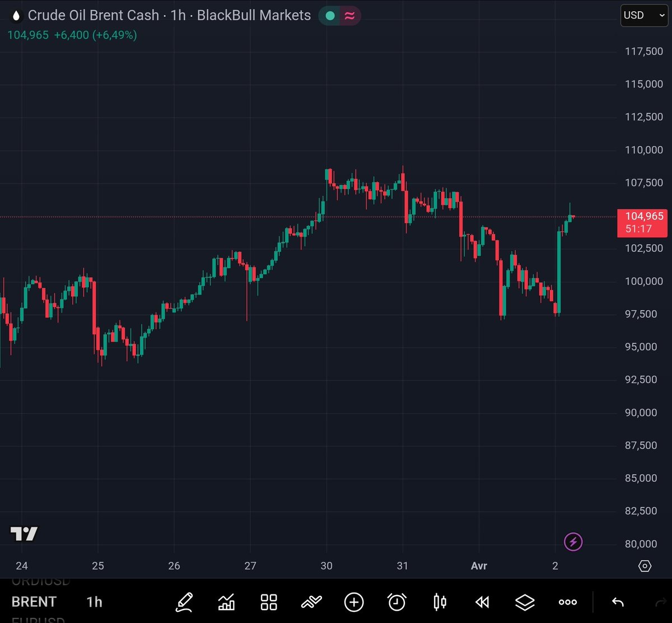This screenshot has width=672, height=623.
Task: Click the TradingView logo
Action: [x=24, y=534]
